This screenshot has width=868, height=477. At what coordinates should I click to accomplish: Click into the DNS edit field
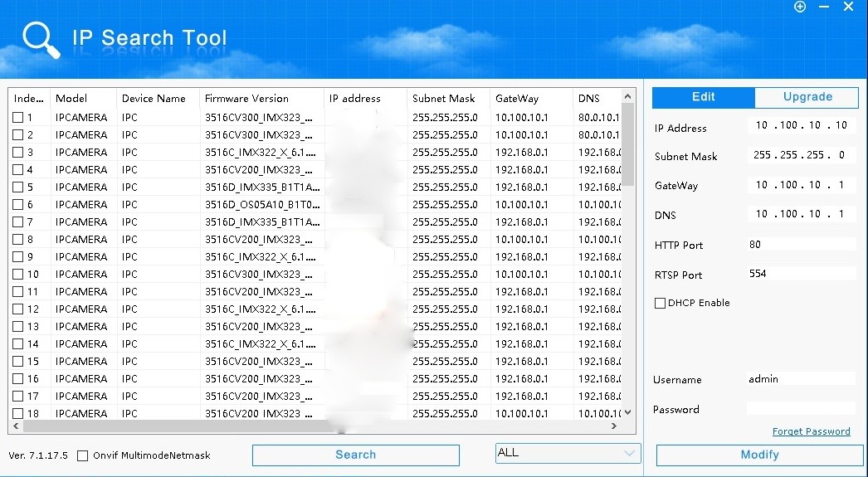[x=801, y=214]
